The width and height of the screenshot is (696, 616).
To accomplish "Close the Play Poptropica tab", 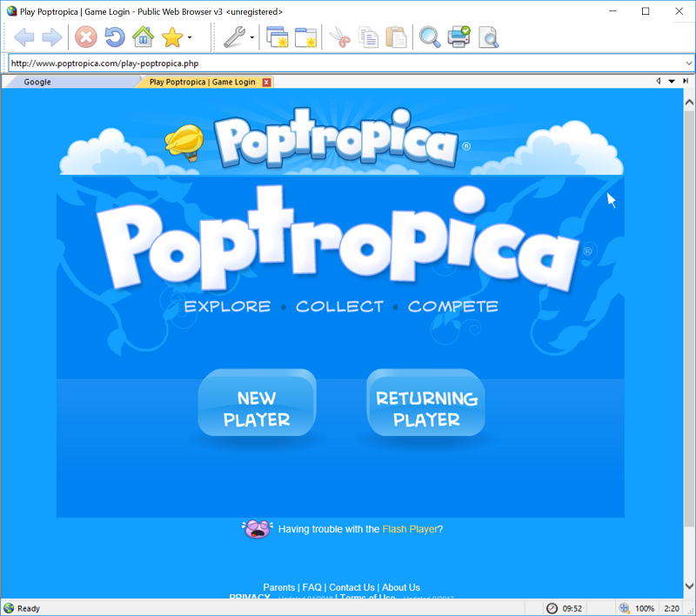I will pos(266,82).
